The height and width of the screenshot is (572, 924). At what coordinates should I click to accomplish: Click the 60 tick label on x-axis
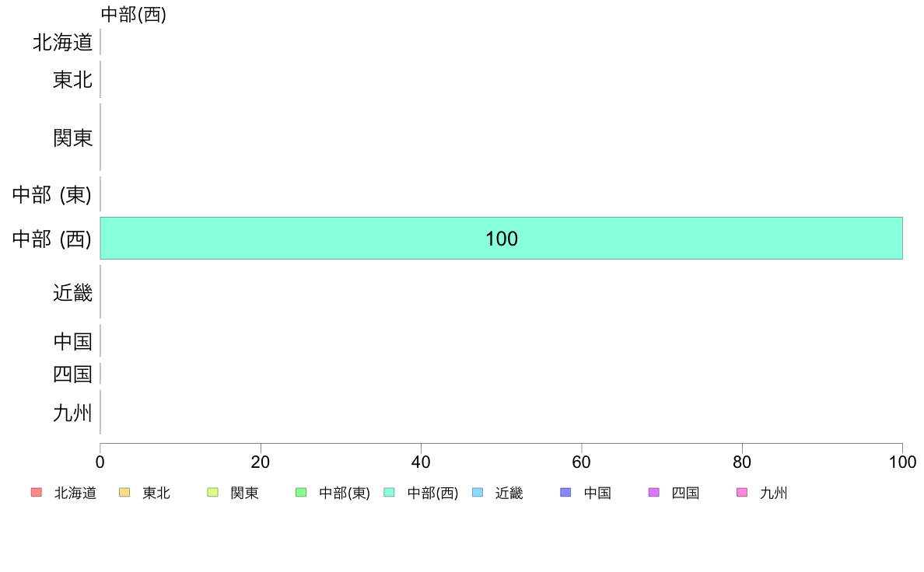582,462
